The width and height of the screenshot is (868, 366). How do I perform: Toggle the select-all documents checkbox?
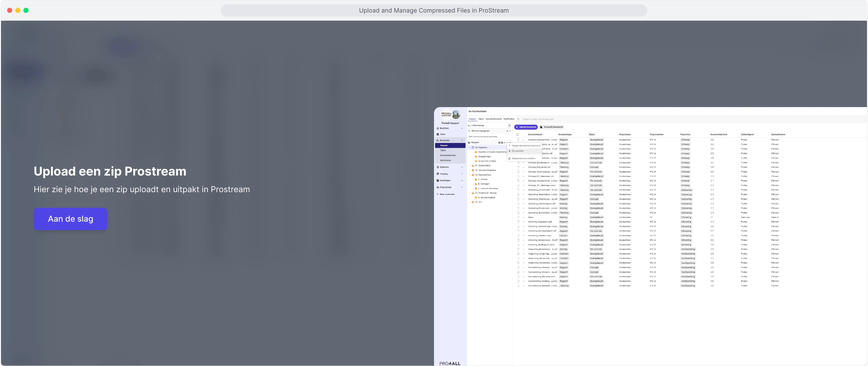point(518,135)
